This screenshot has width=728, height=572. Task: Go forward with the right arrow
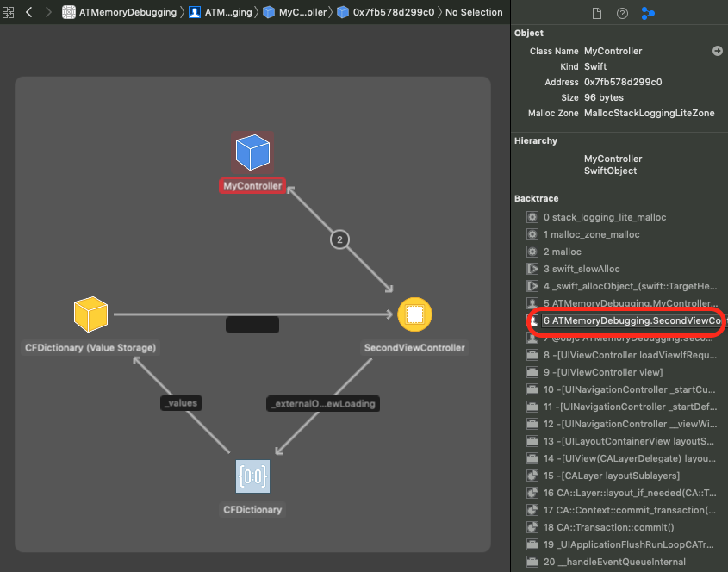click(48, 12)
